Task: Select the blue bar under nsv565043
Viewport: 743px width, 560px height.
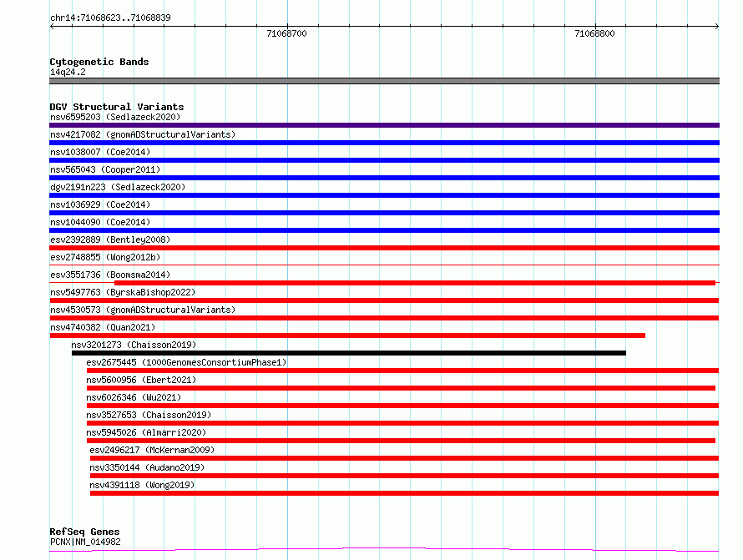Action: [x=384, y=178]
